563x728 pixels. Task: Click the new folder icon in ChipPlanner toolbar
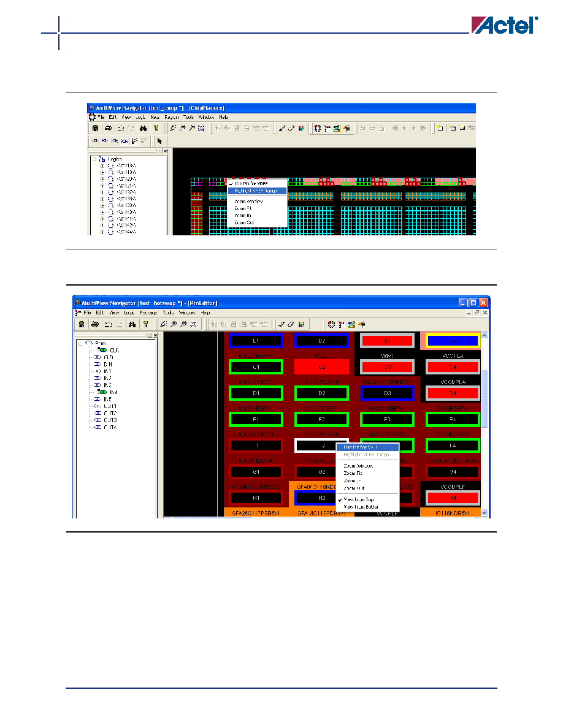pos(440,128)
